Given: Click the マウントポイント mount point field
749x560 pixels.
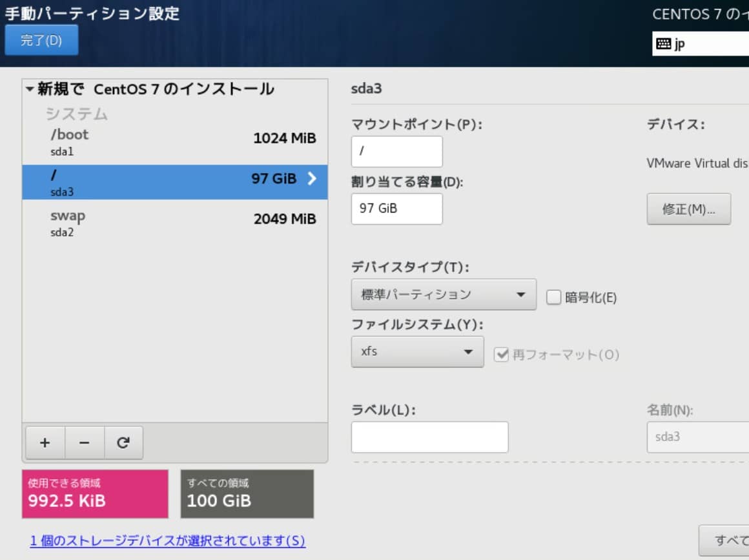Looking at the screenshot, I should pos(396,152).
